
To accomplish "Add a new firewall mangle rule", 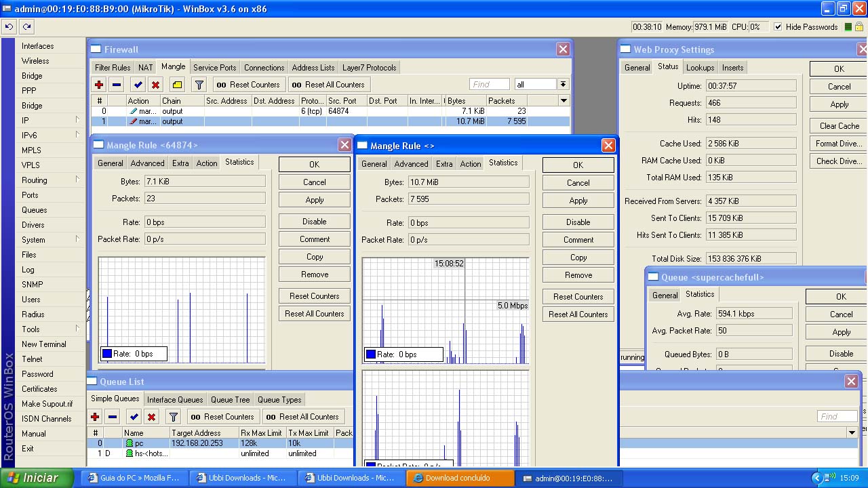I will pyautogui.click(x=99, y=85).
